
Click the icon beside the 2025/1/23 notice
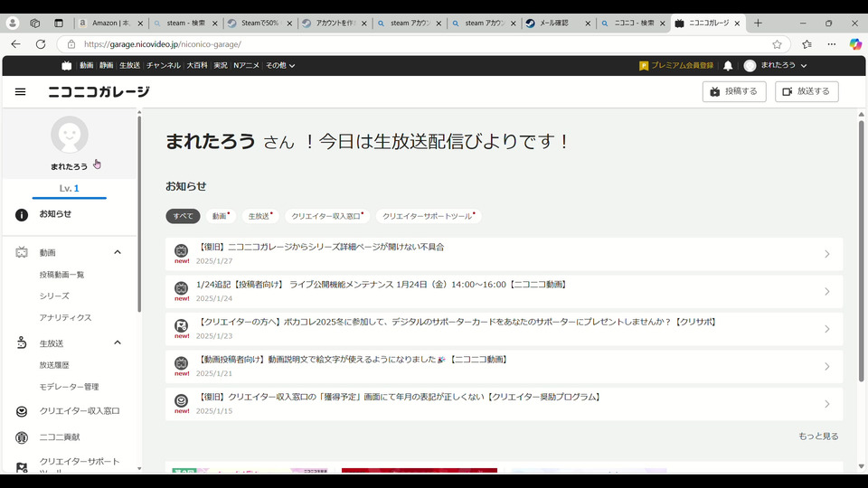pos(181,326)
